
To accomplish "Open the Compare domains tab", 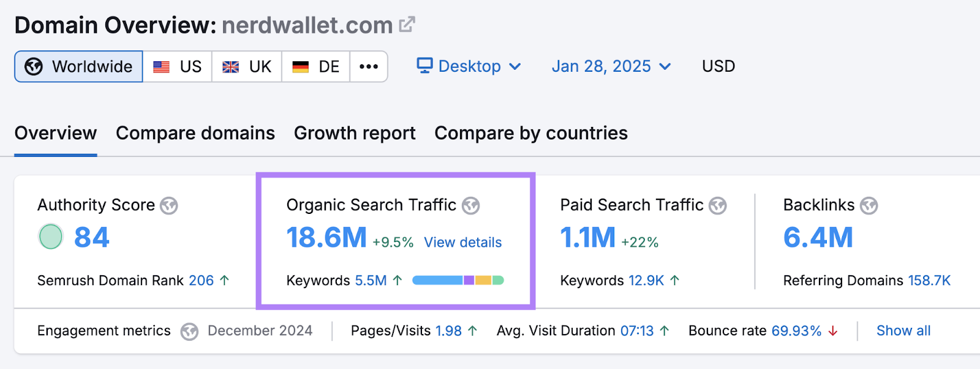I will pos(195,133).
